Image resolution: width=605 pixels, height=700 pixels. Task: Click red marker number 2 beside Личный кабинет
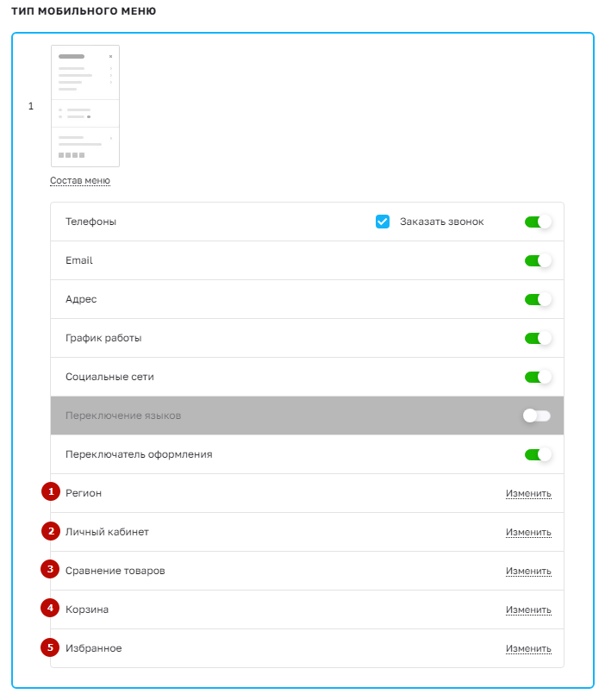[x=51, y=531]
